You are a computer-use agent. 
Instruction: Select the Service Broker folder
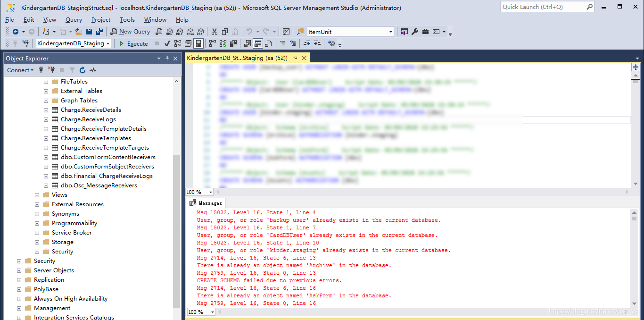[x=72, y=233]
